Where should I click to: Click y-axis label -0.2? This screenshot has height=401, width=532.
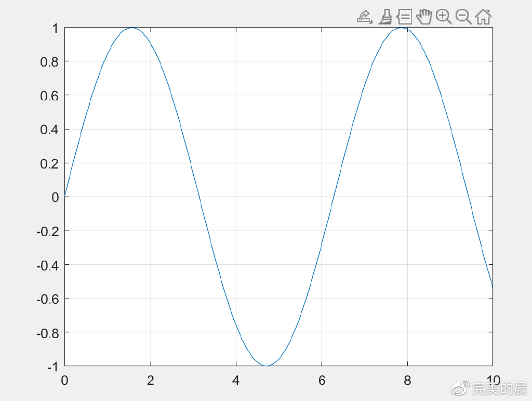click(47, 231)
